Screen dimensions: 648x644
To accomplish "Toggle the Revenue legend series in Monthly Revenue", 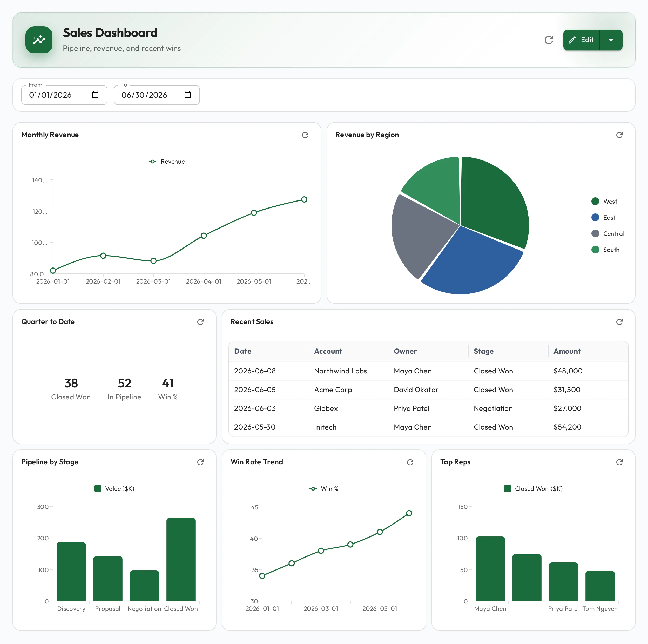I will point(167,162).
